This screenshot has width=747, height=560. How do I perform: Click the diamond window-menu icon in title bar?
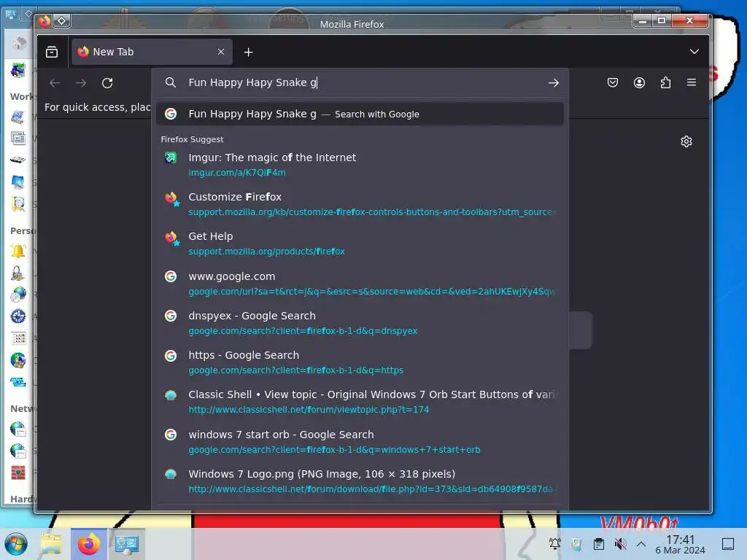coord(62,20)
